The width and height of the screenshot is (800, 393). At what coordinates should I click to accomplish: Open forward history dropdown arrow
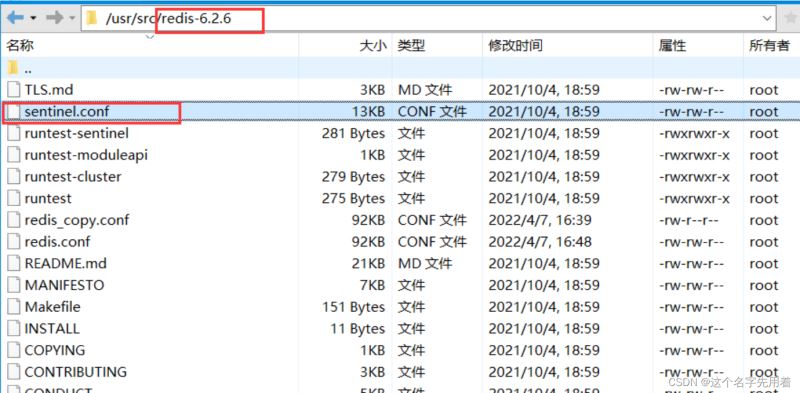coord(72,18)
